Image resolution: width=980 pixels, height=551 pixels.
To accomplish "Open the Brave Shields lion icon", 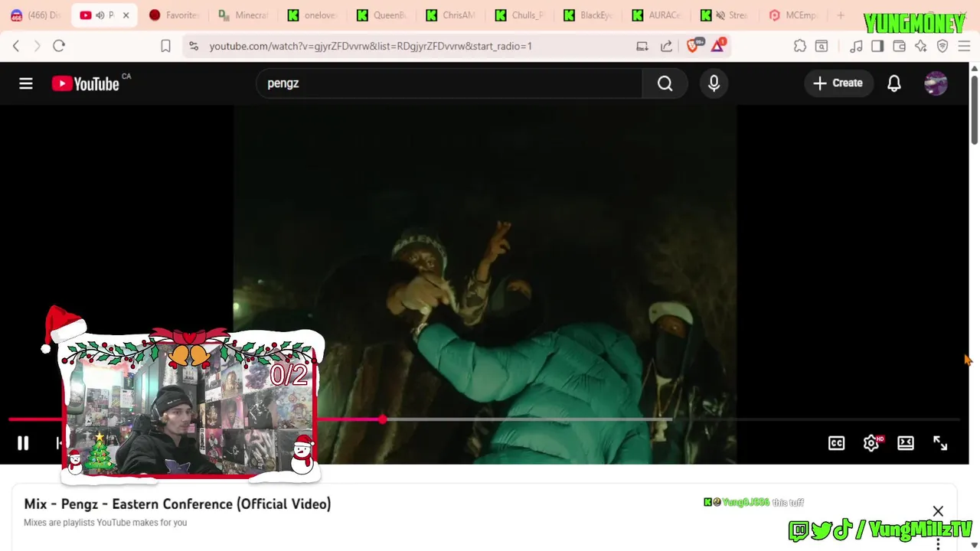I will [694, 46].
